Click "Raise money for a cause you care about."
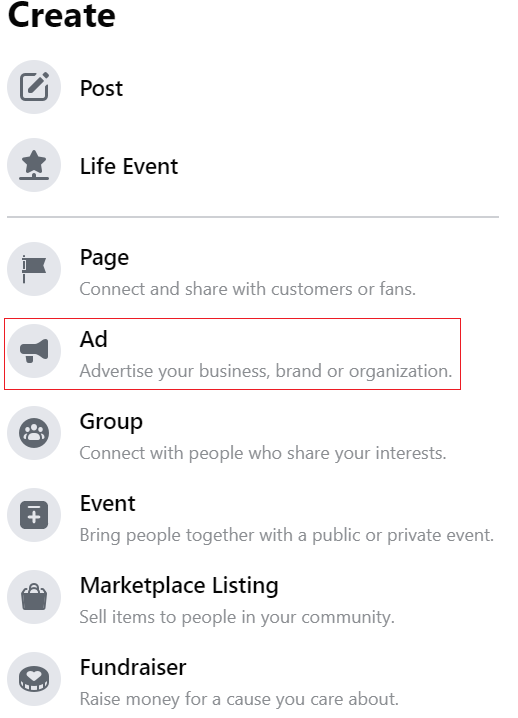The width and height of the screenshot is (518, 718). 239,699
